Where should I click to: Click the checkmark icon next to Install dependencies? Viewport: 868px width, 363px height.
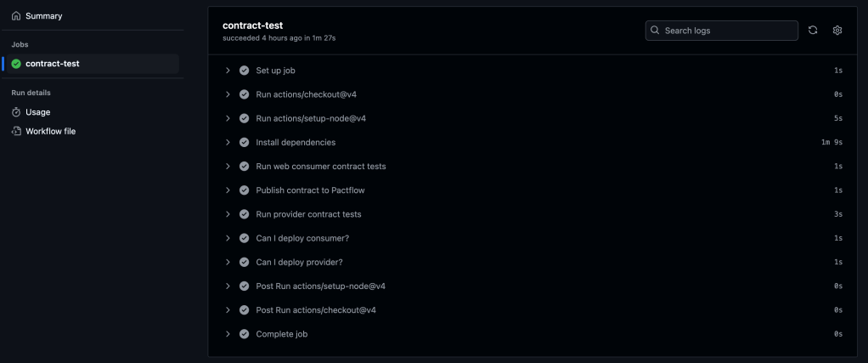tap(245, 143)
